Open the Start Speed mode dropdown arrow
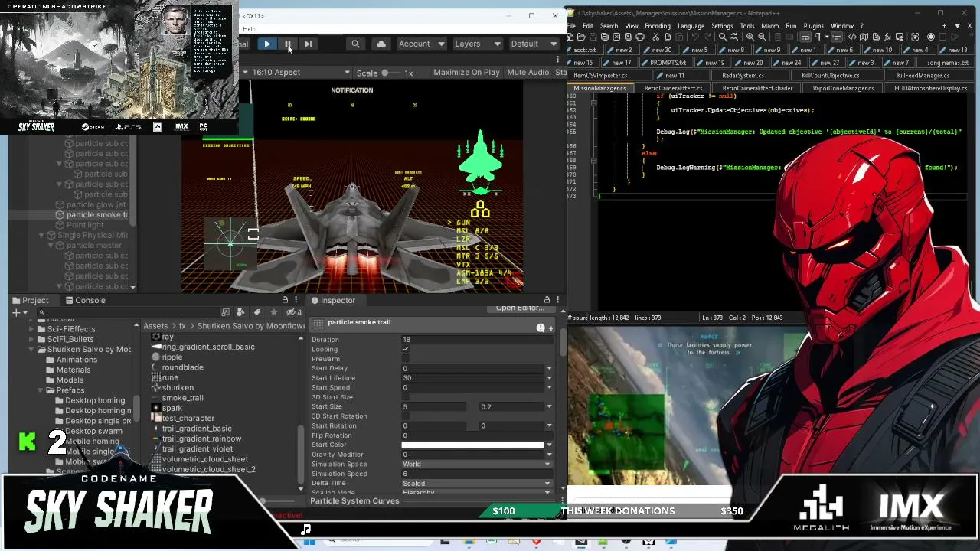The height and width of the screenshot is (551, 980). tap(549, 388)
